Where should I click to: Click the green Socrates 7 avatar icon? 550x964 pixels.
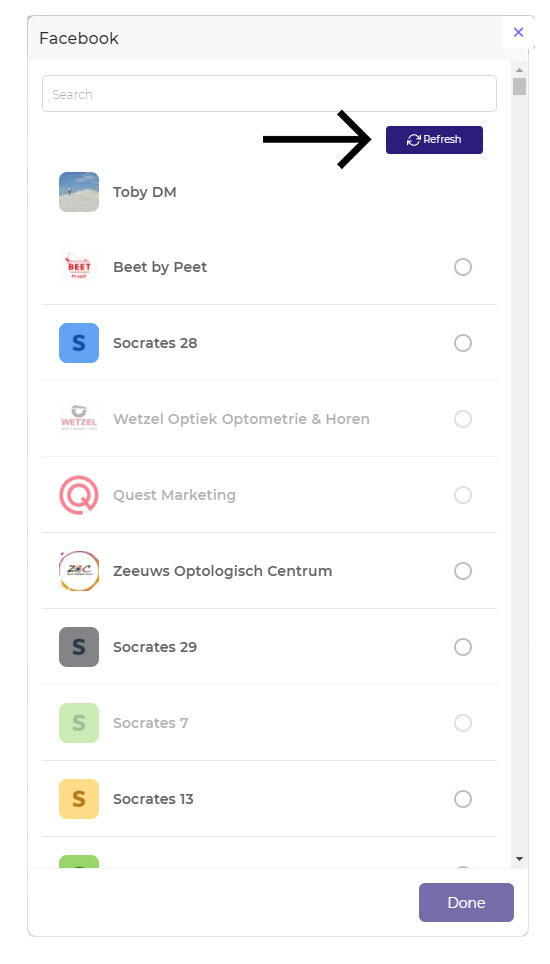(79, 723)
